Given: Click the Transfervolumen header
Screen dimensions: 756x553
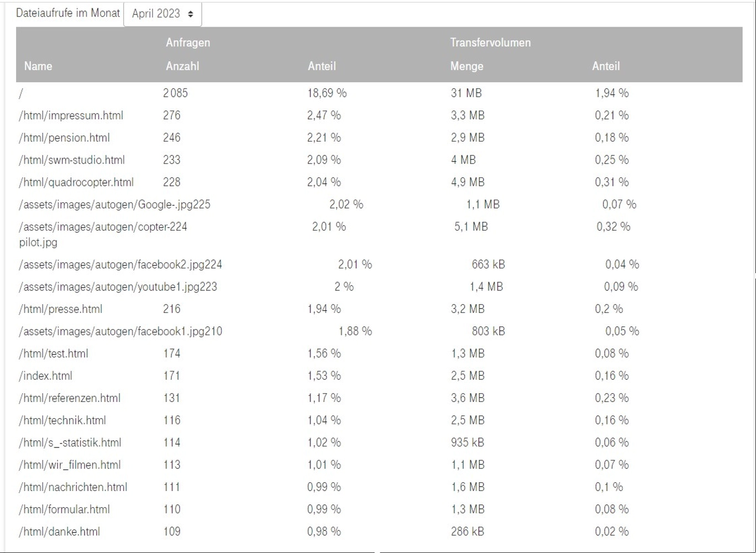Looking at the screenshot, I should 490,42.
